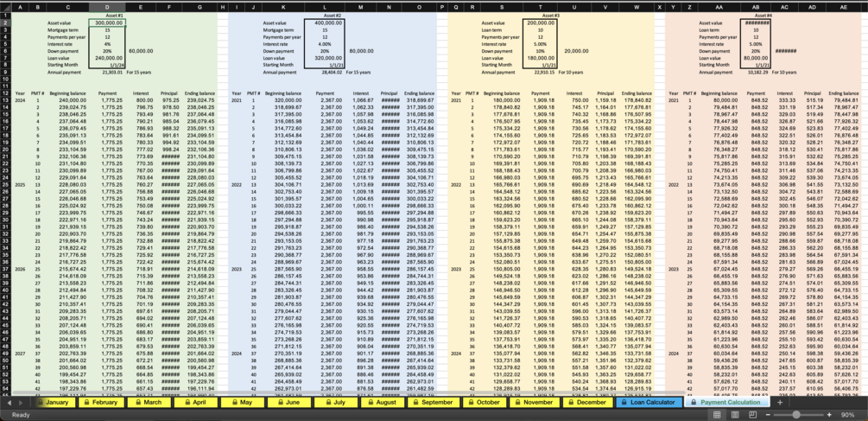The width and height of the screenshot is (868, 421).
Task: Select column L header
Action: click(326, 8)
